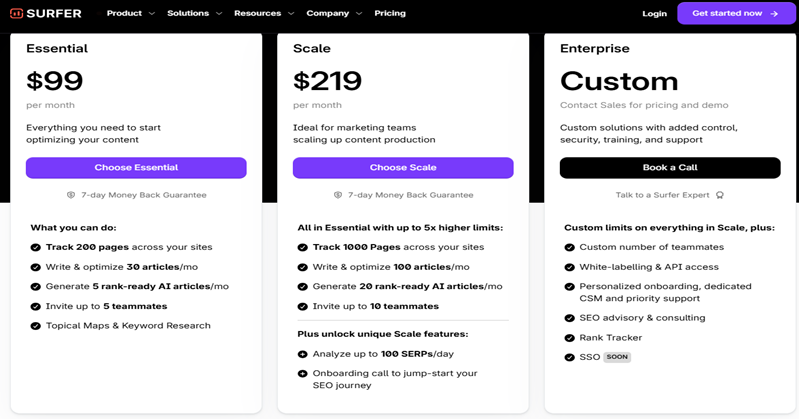Go to the Pricing page

click(390, 14)
